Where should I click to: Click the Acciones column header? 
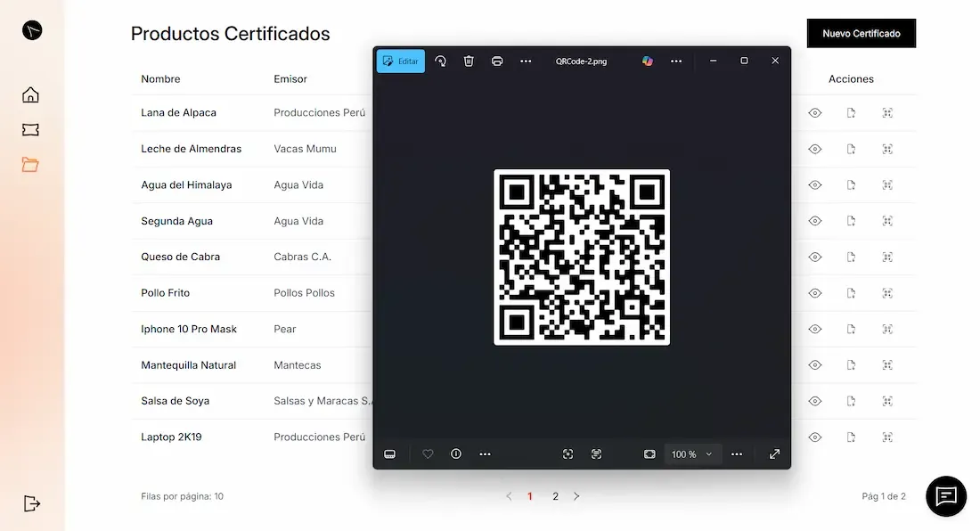(x=851, y=79)
